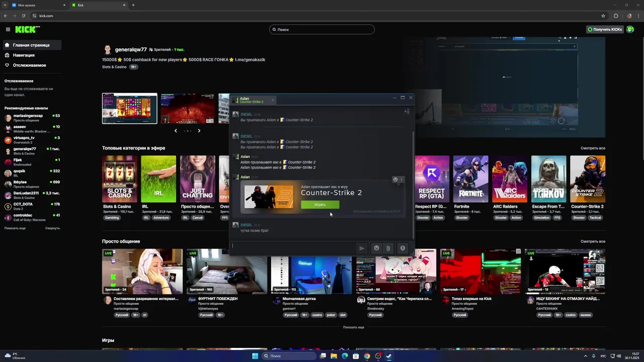Screen dimensions: 644x362
Task: Open the Gambling tag under Slots & Casino
Action: coord(112,218)
